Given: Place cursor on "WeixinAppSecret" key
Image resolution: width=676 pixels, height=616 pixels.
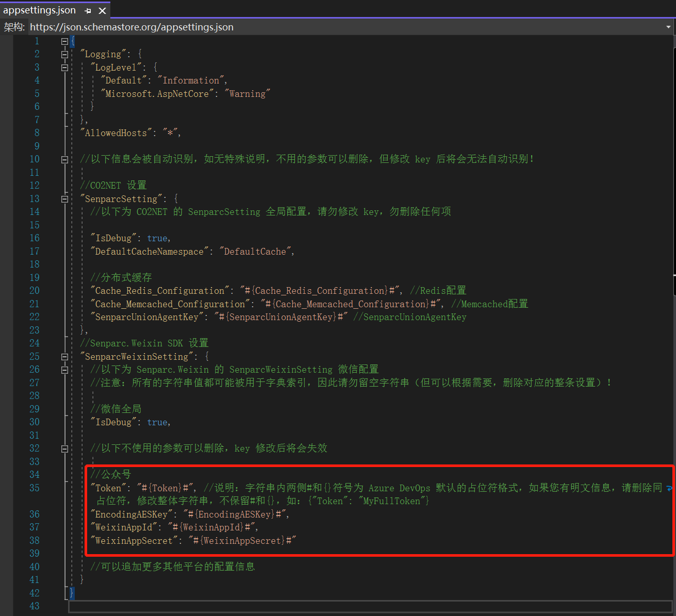Looking at the screenshot, I should coord(134,541).
